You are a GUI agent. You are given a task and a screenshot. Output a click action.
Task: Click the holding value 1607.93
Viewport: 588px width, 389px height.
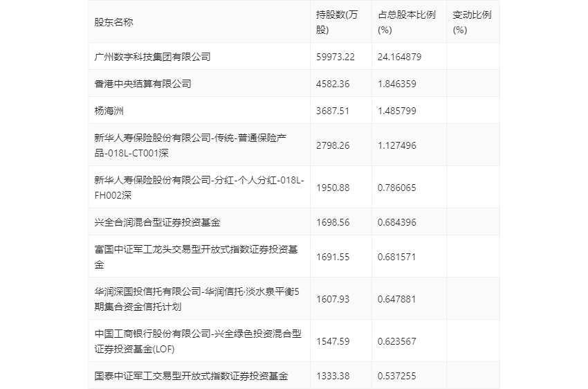click(333, 299)
